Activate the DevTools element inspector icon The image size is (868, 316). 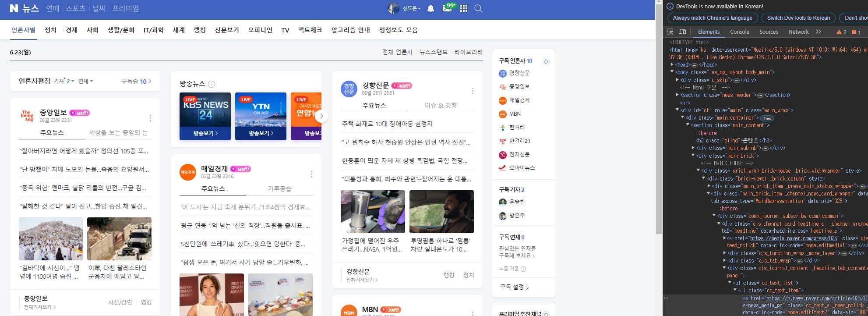pyautogui.click(x=670, y=32)
